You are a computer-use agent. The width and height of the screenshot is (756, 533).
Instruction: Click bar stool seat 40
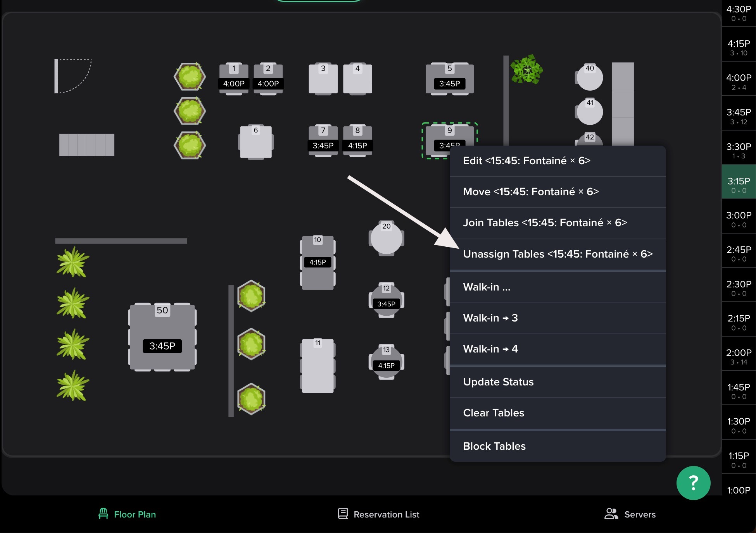[x=589, y=77]
